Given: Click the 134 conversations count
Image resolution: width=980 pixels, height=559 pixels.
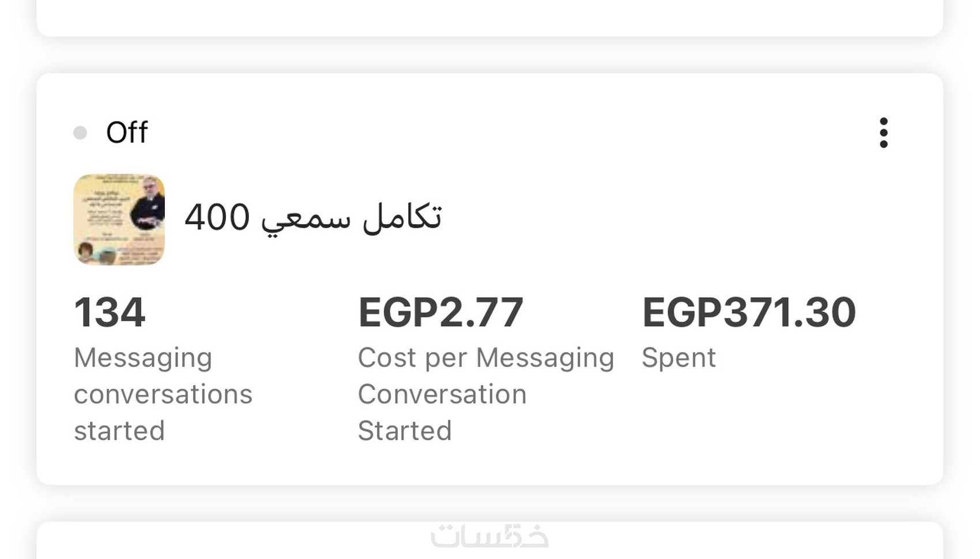Looking at the screenshot, I should point(110,312).
